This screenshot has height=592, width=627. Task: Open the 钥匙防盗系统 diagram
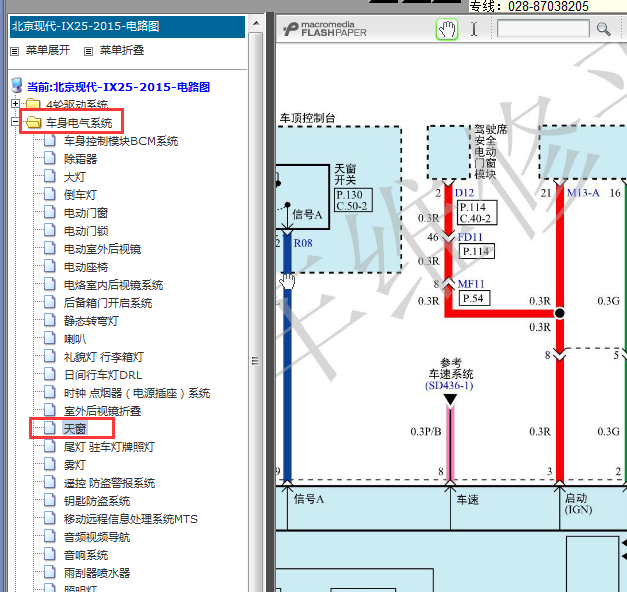tap(97, 501)
